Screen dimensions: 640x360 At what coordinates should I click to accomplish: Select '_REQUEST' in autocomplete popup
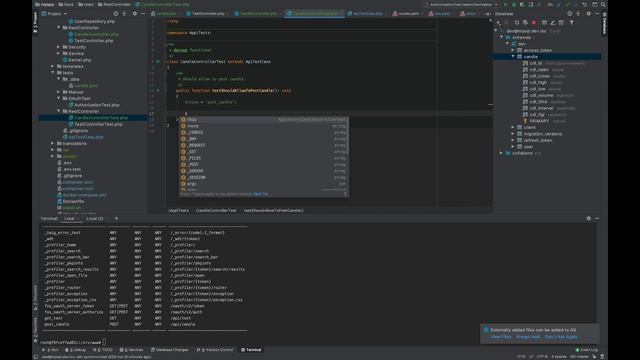point(264,145)
